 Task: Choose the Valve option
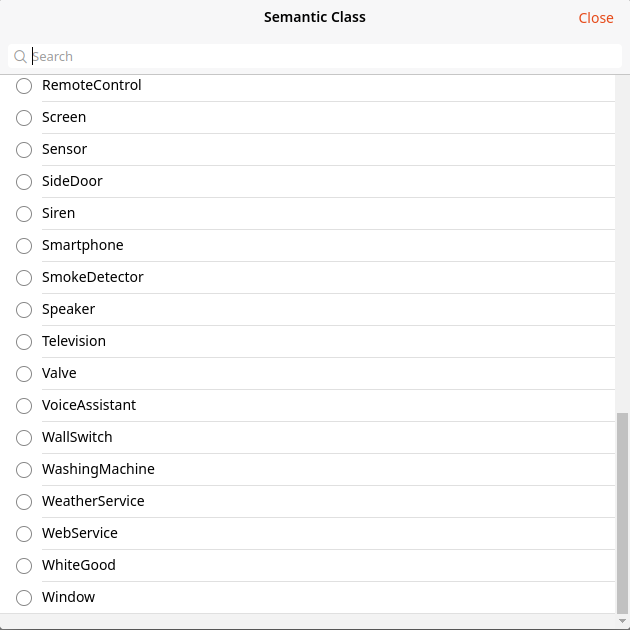(24, 374)
